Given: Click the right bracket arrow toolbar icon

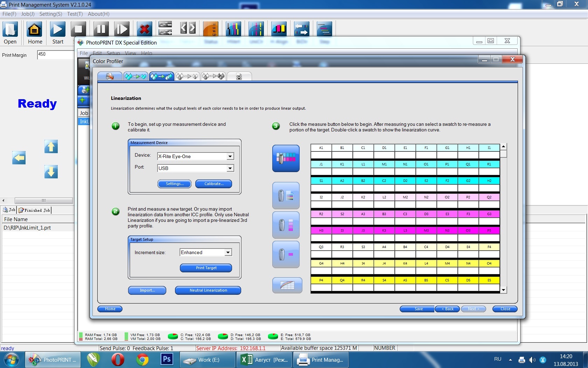Looking at the screenshot, I should [192, 28].
